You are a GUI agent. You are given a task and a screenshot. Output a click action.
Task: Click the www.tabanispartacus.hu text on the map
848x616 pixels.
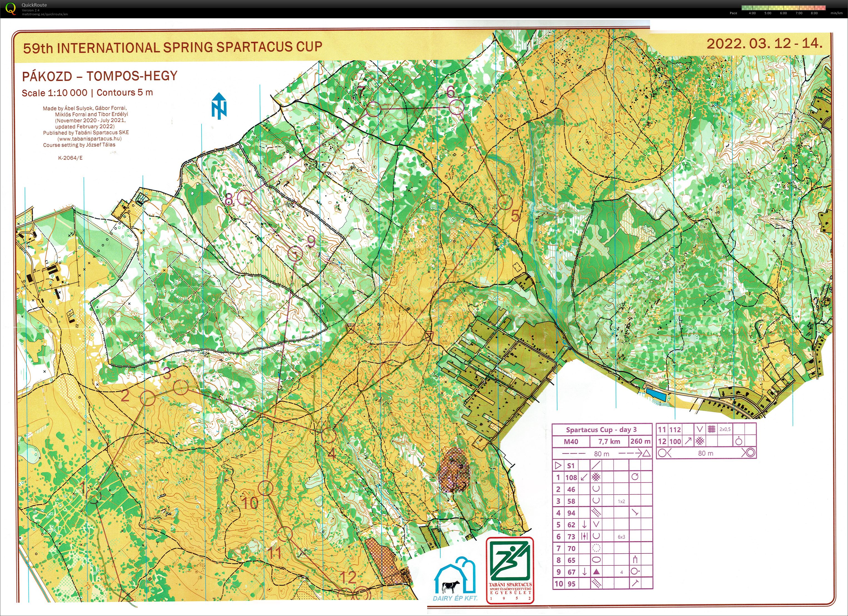click(89, 139)
